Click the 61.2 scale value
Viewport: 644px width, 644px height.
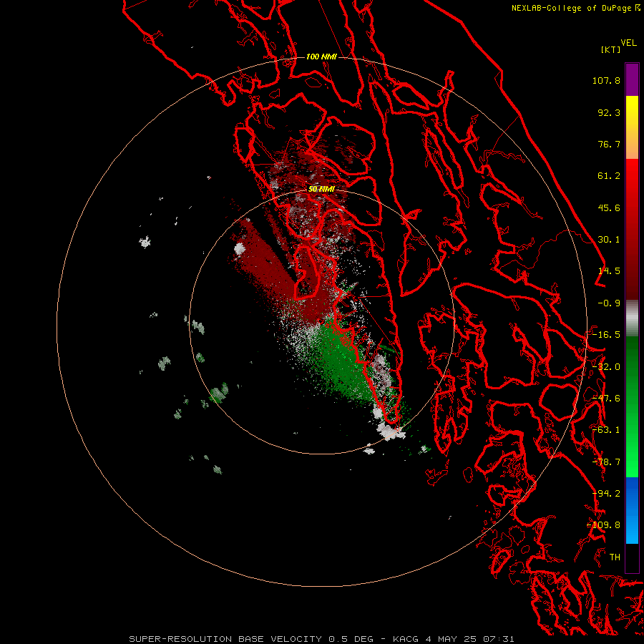point(609,176)
